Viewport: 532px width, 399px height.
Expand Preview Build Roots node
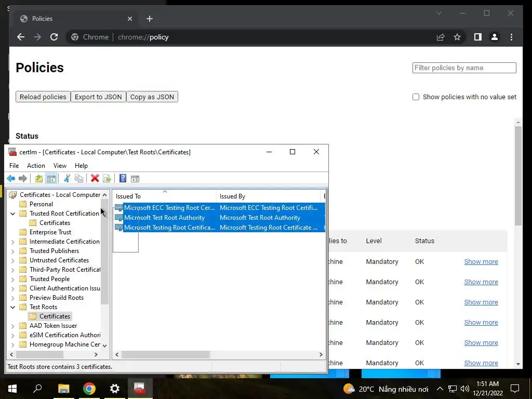pyautogui.click(x=13, y=298)
